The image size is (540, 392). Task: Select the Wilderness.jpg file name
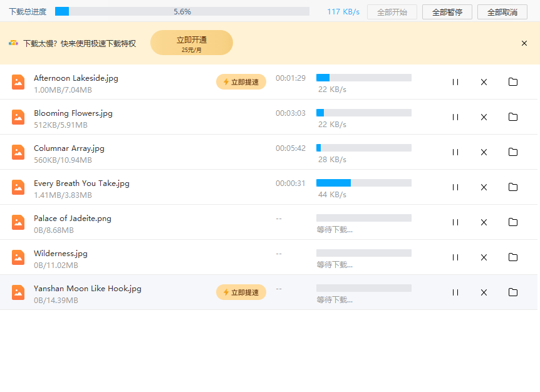pyautogui.click(x=61, y=254)
